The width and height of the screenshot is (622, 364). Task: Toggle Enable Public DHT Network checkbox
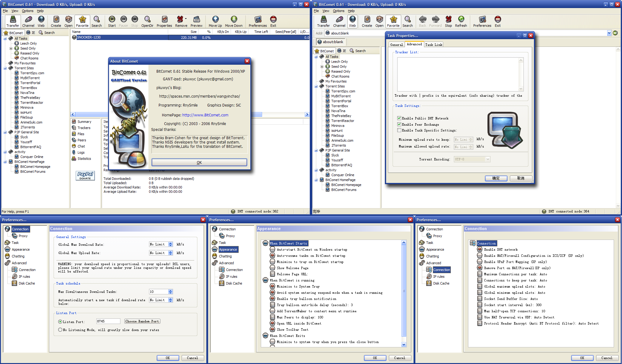click(x=399, y=118)
